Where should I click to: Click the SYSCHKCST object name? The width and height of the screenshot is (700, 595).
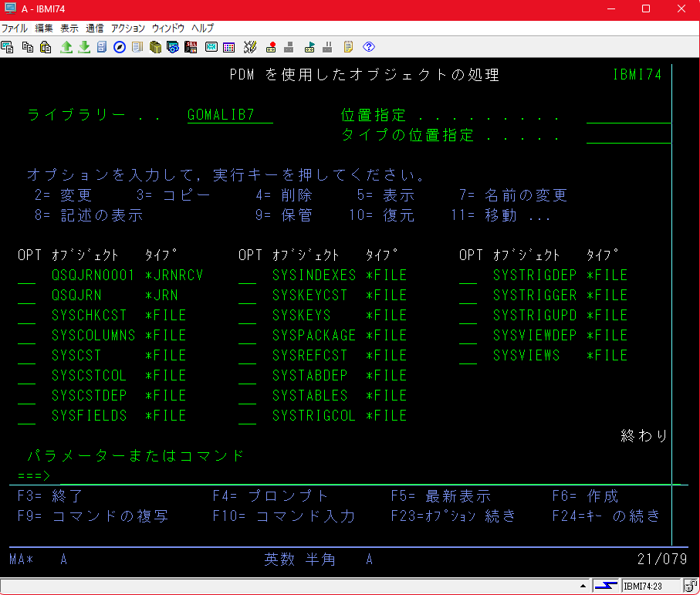(x=89, y=315)
